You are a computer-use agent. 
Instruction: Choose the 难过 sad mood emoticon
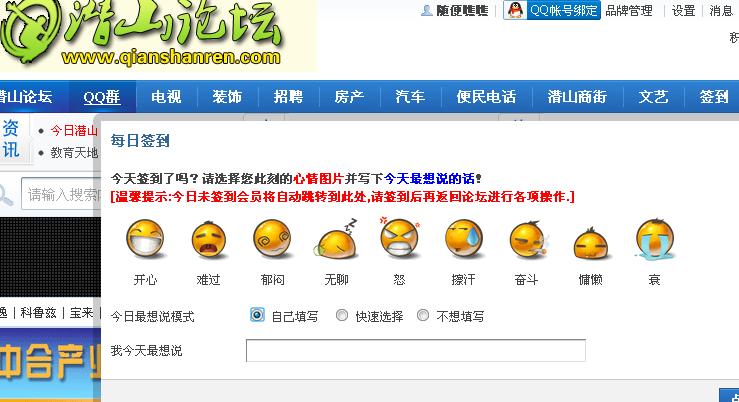coord(209,240)
